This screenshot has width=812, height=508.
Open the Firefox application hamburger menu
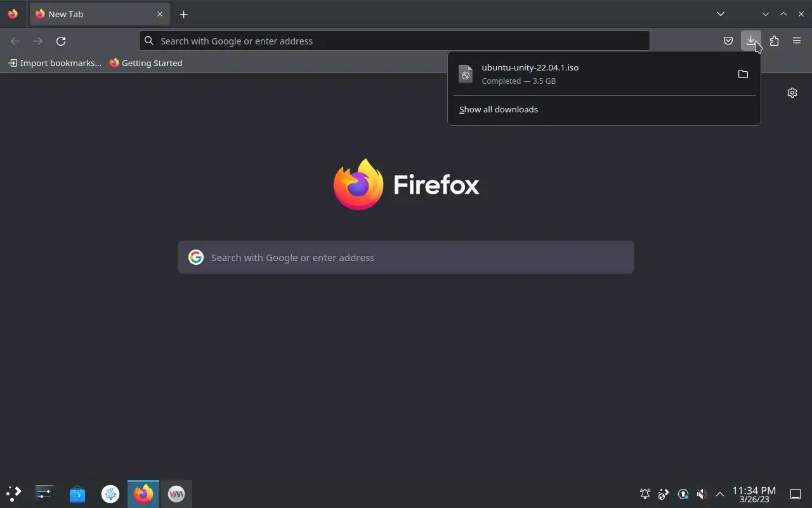[797, 41]
